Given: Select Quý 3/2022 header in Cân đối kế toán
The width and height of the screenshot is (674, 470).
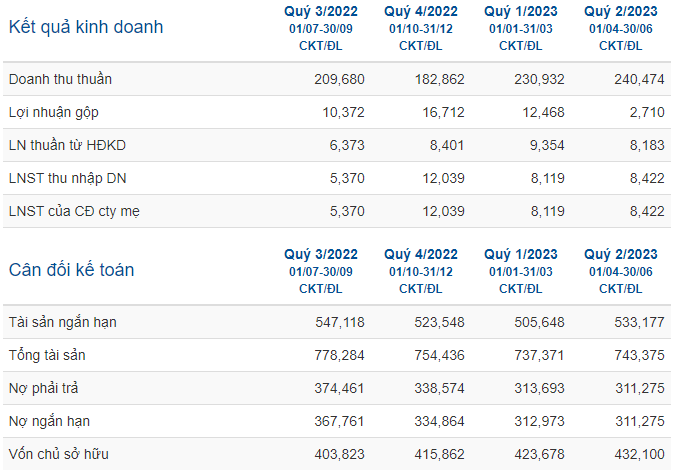Looking at the screenshot, I should point(321,255).
